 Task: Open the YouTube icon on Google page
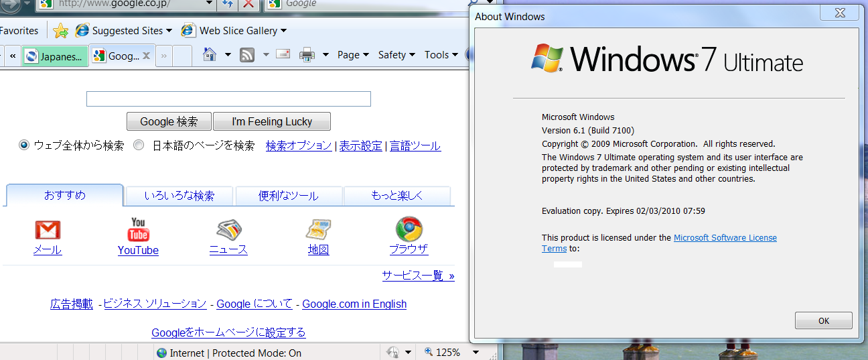[138, 229]
